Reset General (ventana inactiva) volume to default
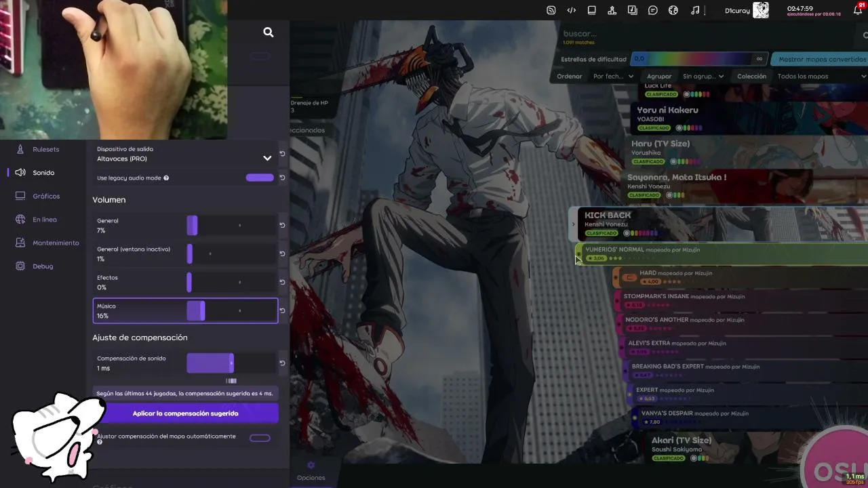This screenshot has height=488, width=868. [x=282, y=253]
